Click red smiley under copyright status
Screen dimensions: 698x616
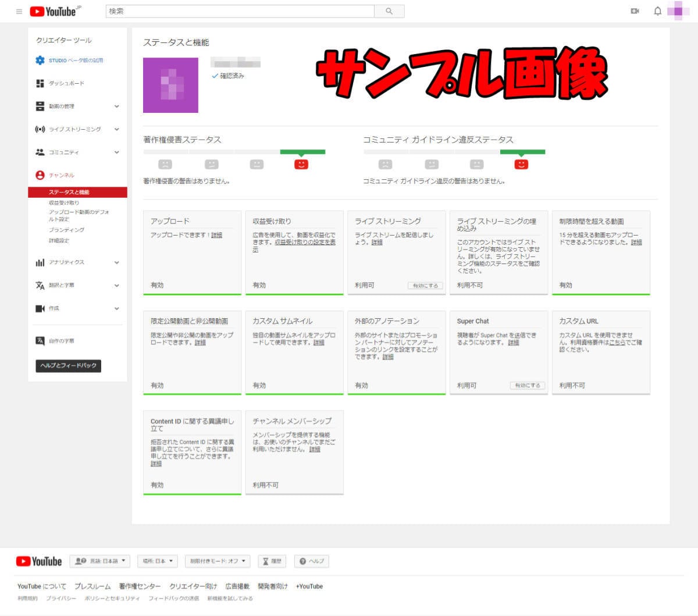click(x=301, y=165)
